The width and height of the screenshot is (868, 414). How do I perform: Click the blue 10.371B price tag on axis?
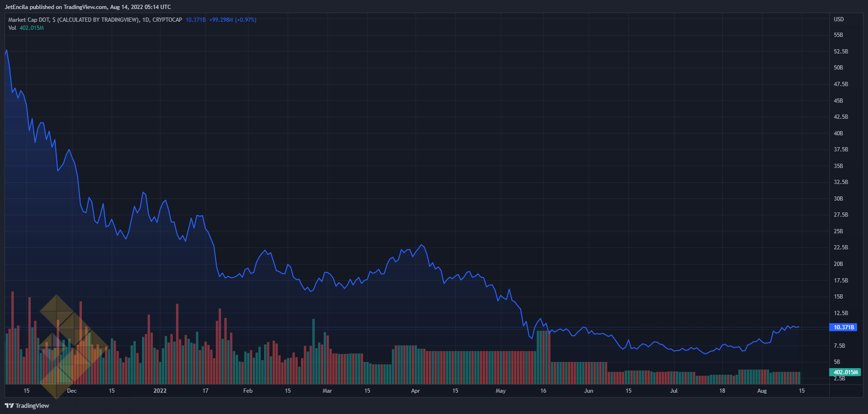[x=844, y=327]
